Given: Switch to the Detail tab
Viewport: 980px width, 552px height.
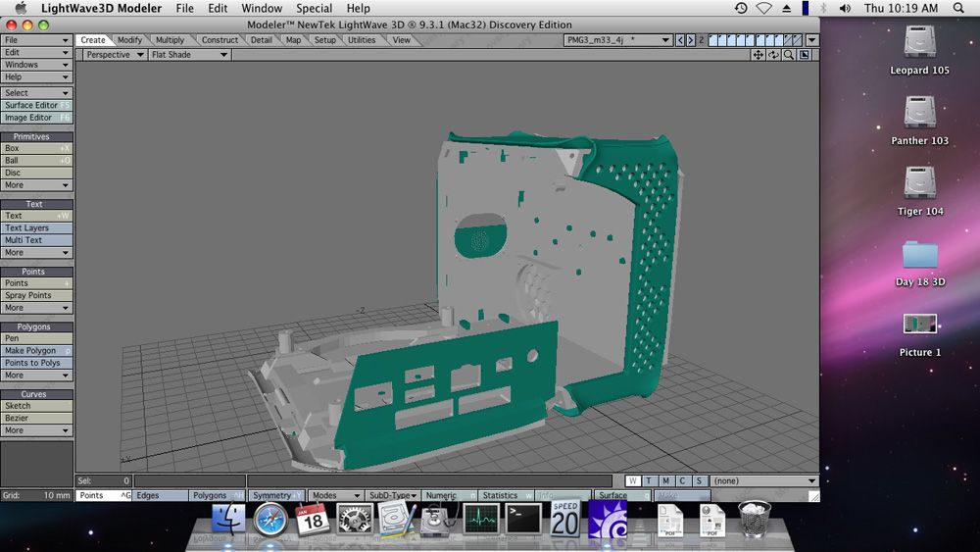Looking at the screenshot, I should point(262,40).
